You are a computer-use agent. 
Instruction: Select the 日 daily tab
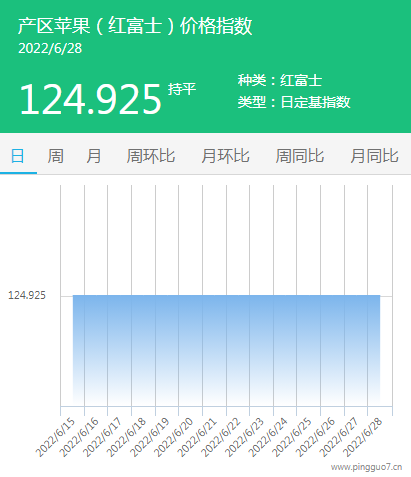[x=18, y=156]
